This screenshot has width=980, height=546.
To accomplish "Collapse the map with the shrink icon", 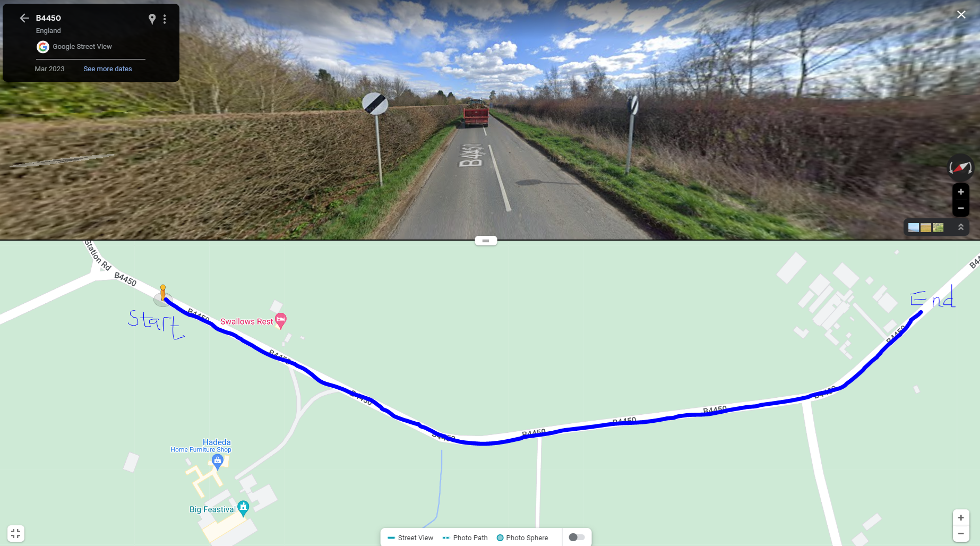I will (16, 534).
